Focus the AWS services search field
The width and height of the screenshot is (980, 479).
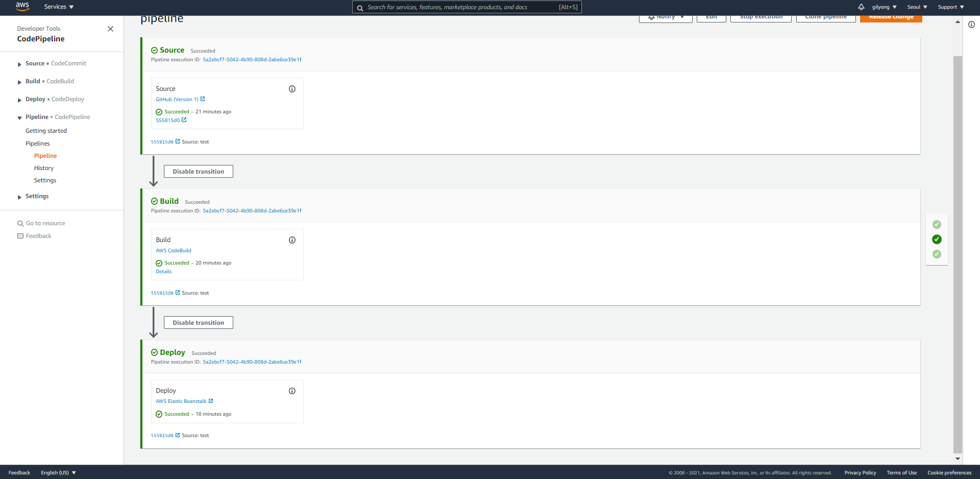click(467, 7)
